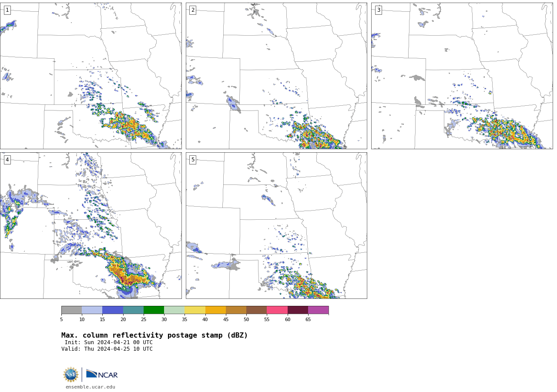The height and width of the screenshot is (392, 557).
Task: Open ensemble member 4 reflectivity map
Action: pyautogui.click(x=91, y=225)
